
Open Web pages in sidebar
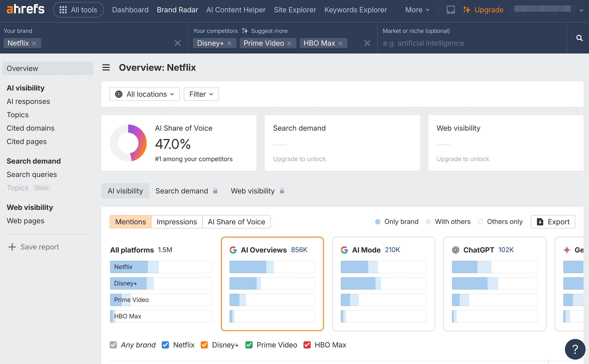tap(26, 221)
